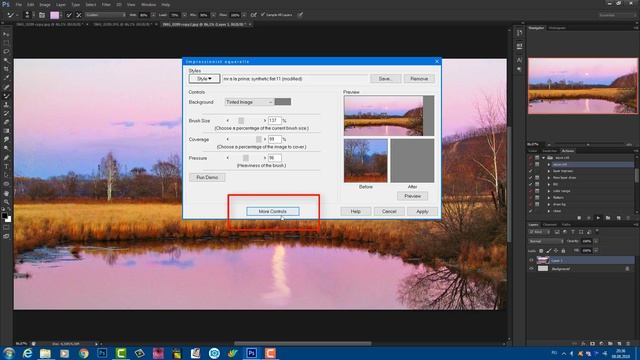
Task: Switch to the Paths tab
Action: (566, 224)
